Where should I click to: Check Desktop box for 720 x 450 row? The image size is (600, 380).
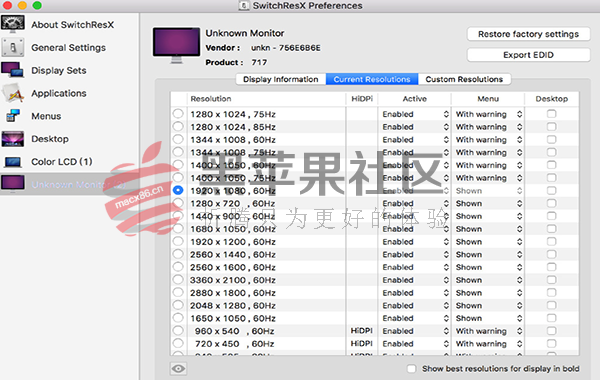point(551,343)
